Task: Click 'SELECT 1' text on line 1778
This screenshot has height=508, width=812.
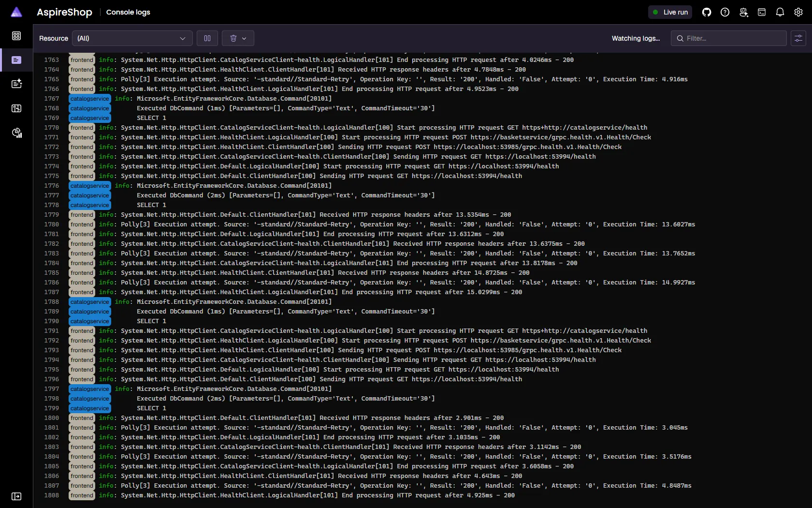Action: click(151, 205)
